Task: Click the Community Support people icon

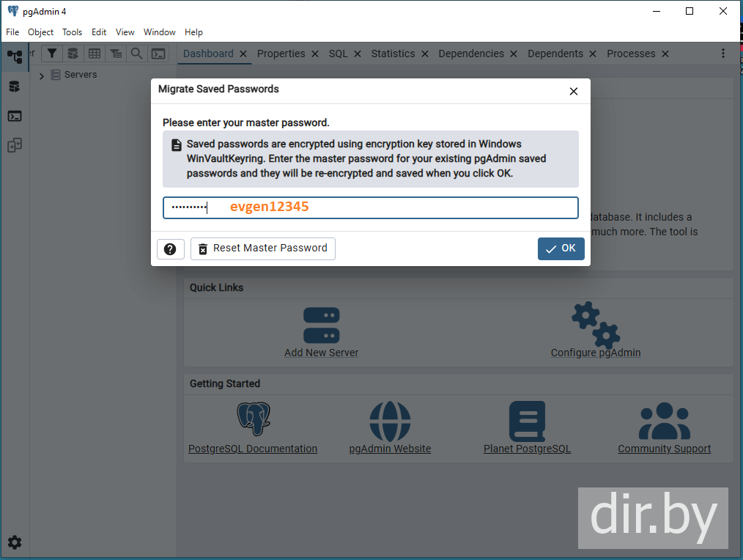Action: tap(665, 421)
